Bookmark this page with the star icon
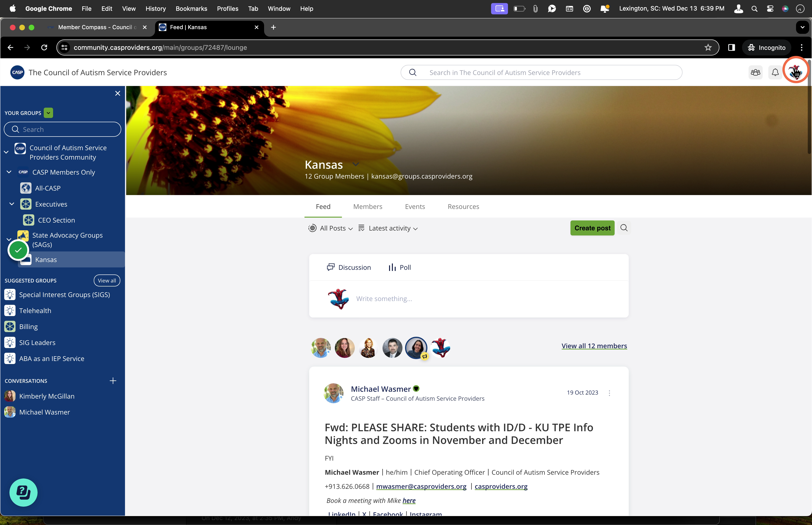 708,47
